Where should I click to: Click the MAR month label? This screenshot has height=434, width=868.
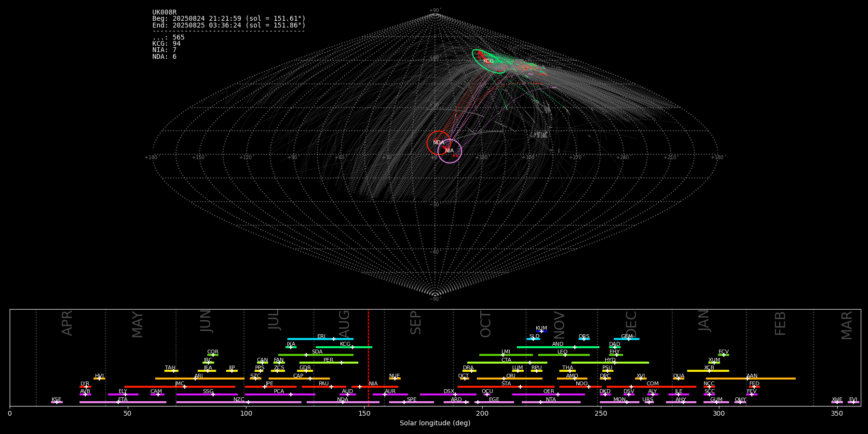point(847,325)
